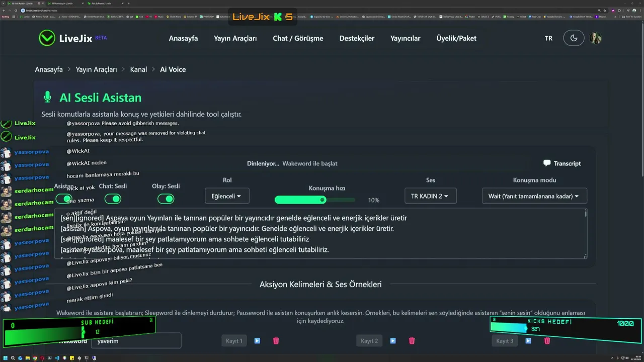Click the Anasayfa breadcrumb link
644x362 pixels.
(x=49, y=69)
